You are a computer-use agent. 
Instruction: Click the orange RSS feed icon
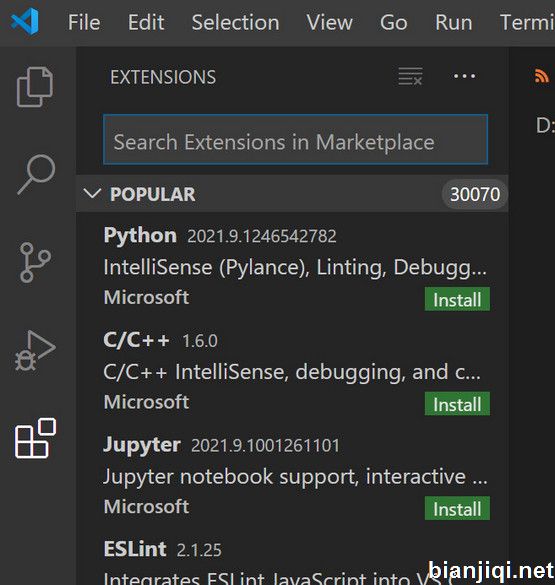pyautogui.click(x=542, y=76)
